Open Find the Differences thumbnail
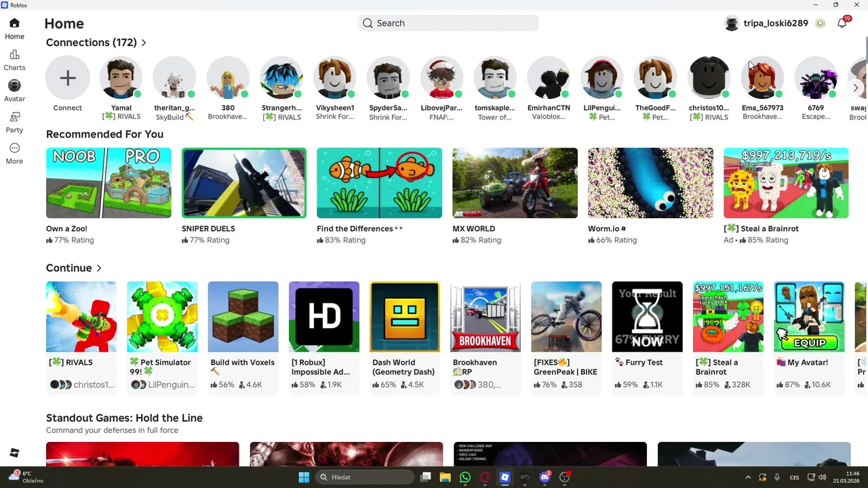Screen dimensions: 868x488 click(379, 183)
